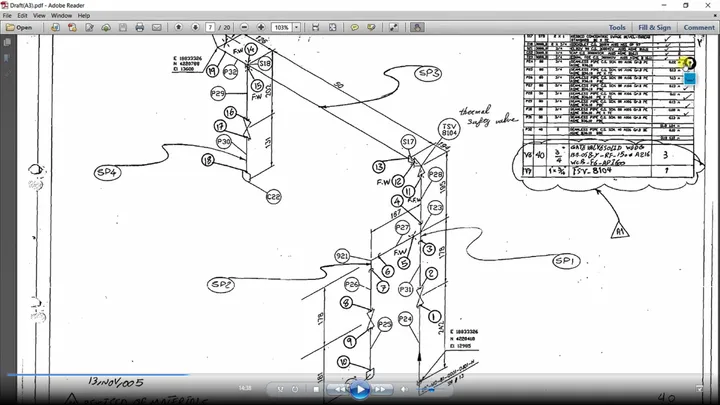Viewport: 720px width, 405px height.
Task: Open the zoom percentage dropdown arrow
Action: pos(297,28)
